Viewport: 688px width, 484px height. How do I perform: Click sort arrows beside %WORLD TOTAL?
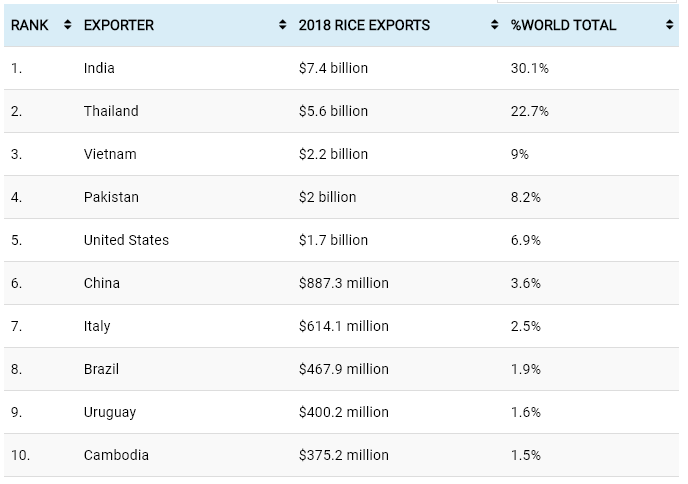point(668,25)
